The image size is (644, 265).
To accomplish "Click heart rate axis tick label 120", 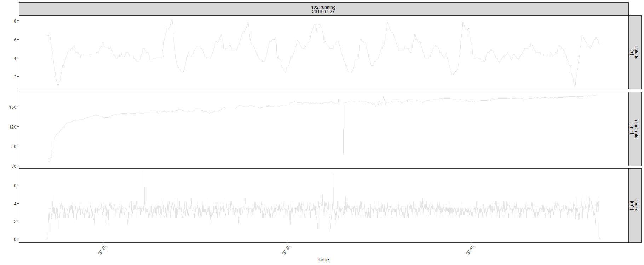I will pos(13,127).
